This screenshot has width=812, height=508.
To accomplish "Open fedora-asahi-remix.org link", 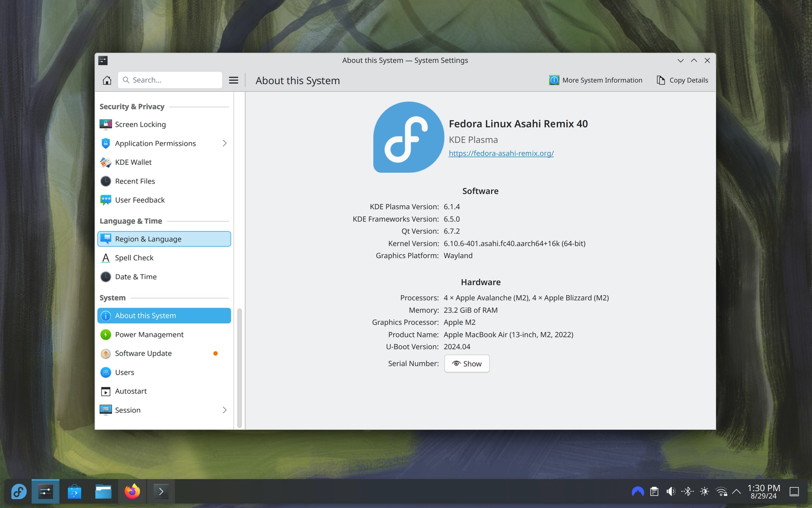I will [x=501, y=153].
